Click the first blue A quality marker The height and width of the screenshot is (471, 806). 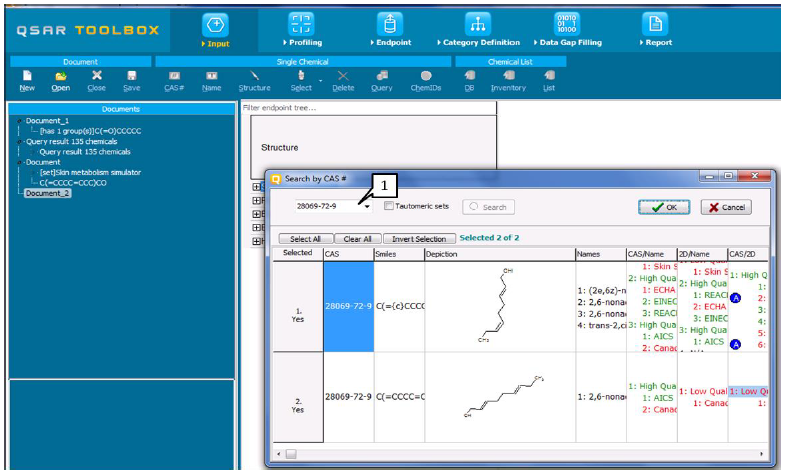pos(736,298)
